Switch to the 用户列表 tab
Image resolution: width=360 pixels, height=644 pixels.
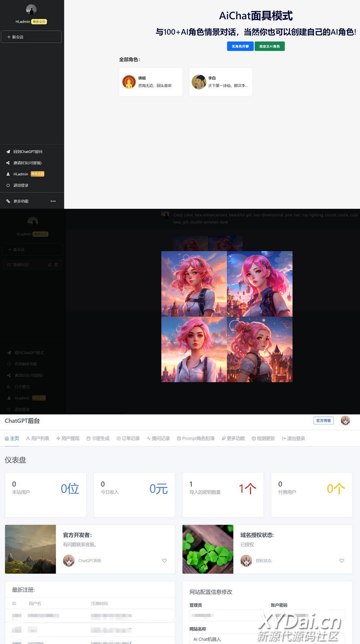[38, 438]
